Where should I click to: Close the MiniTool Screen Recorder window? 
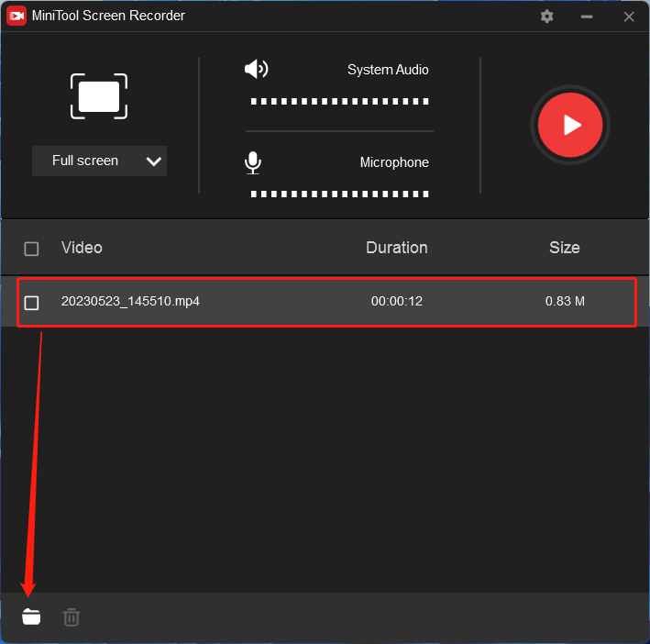629,17
